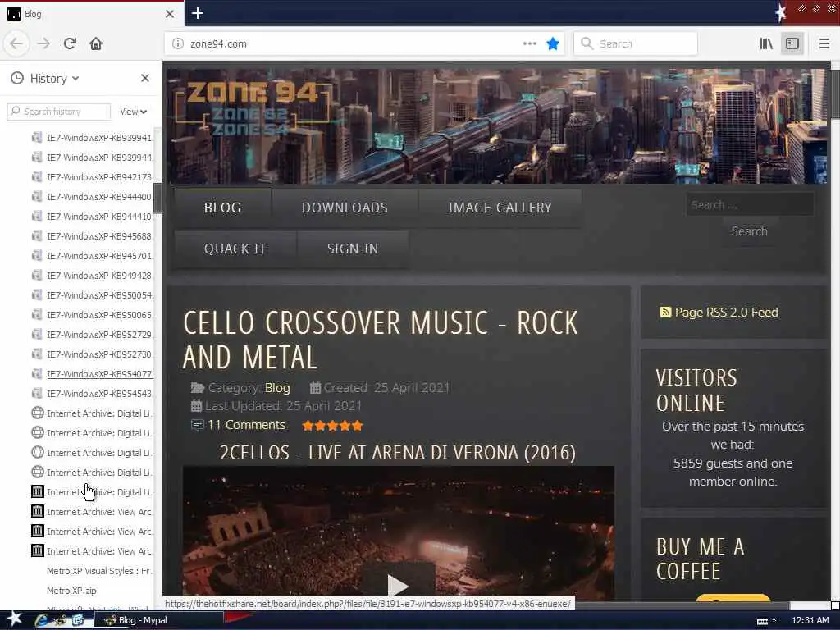Click the five-star article rating

pos(333,426)
